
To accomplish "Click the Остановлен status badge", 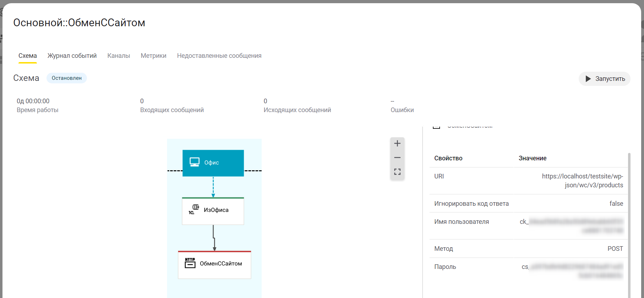I will (67, 78).
